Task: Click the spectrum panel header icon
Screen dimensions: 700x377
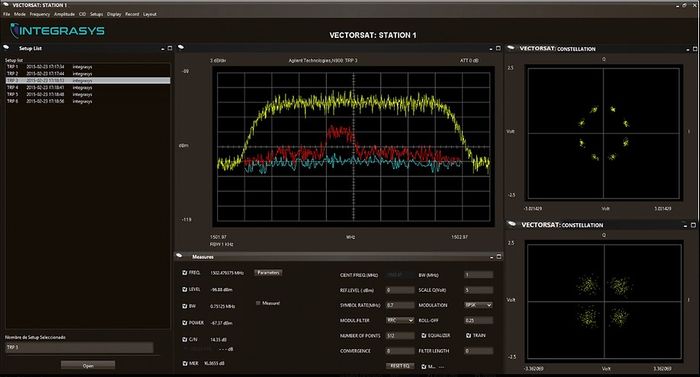Action: [x=181, y=47]
